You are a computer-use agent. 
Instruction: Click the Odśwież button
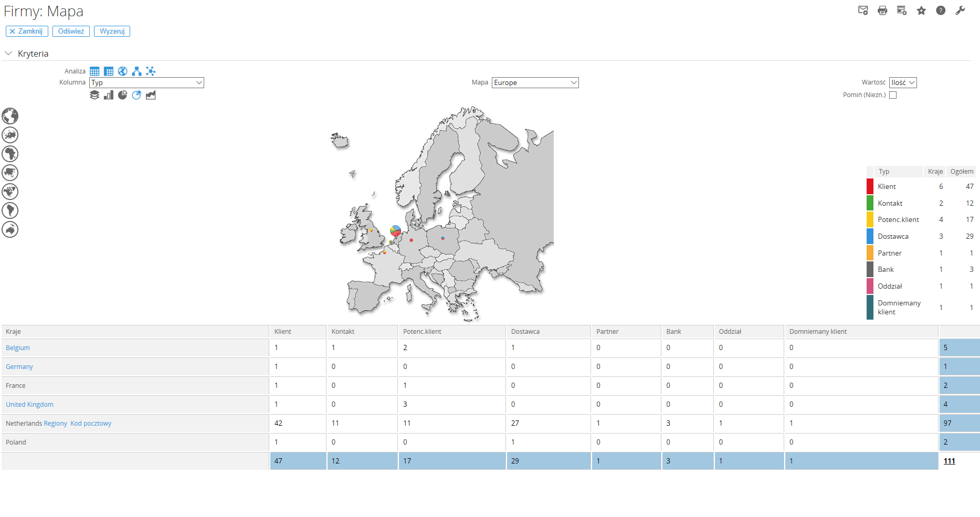coord(71,31)
